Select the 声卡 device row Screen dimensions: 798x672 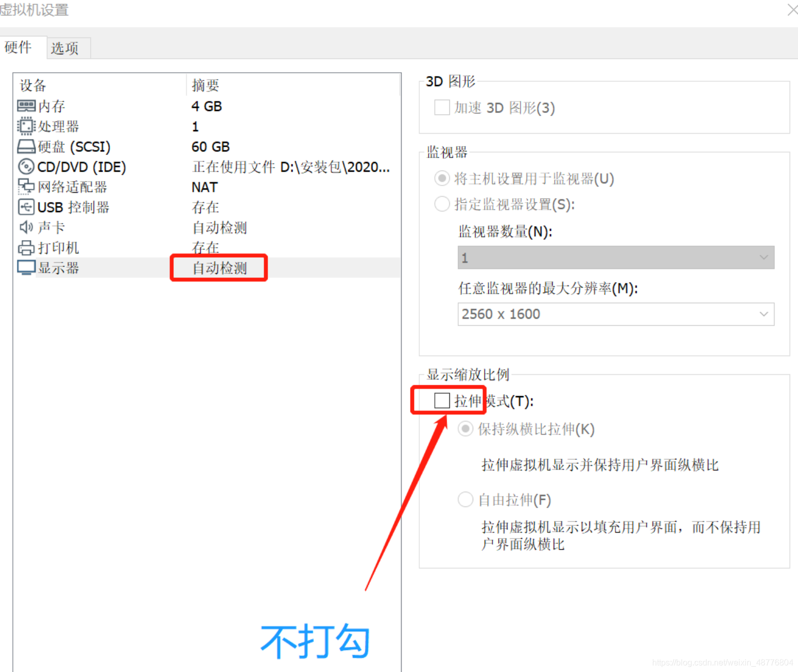(208, 228)
